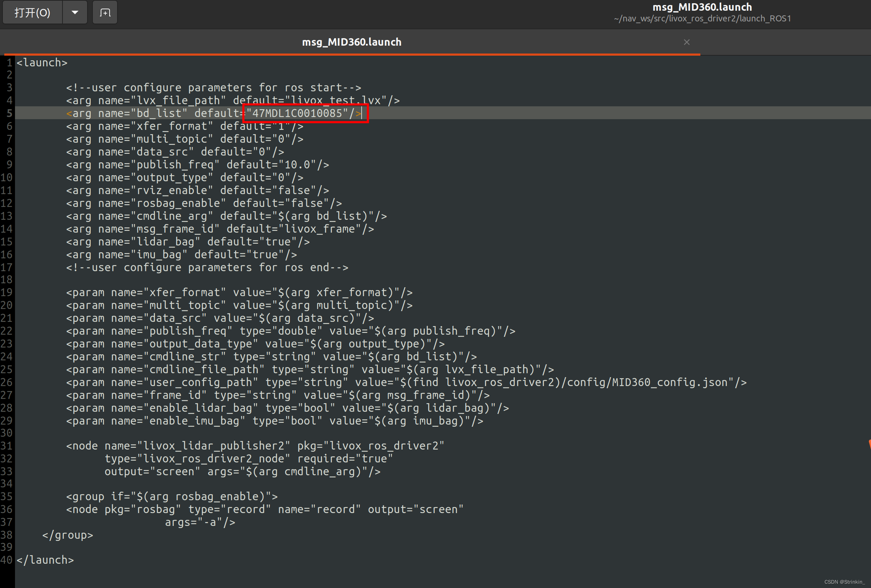The image size is (871, 588).
Task: Place cursor on serial 47MDL1C0010085
Action: [297, 113]
